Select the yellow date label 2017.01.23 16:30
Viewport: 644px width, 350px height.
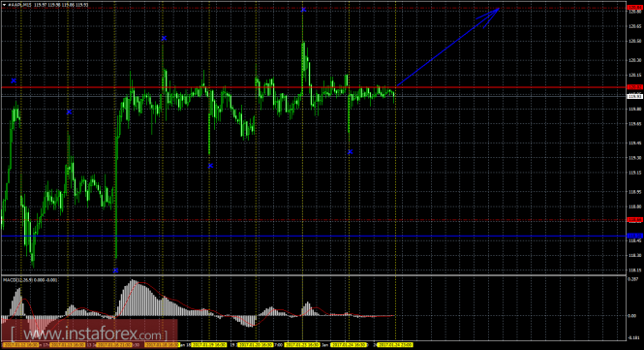click(302, 344)
